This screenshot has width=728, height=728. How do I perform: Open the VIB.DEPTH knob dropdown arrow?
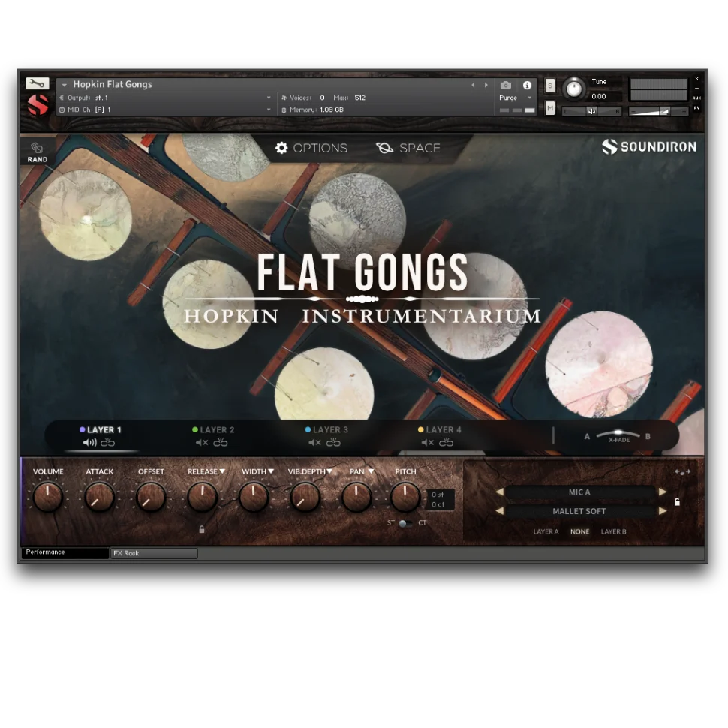coord(329,471)
